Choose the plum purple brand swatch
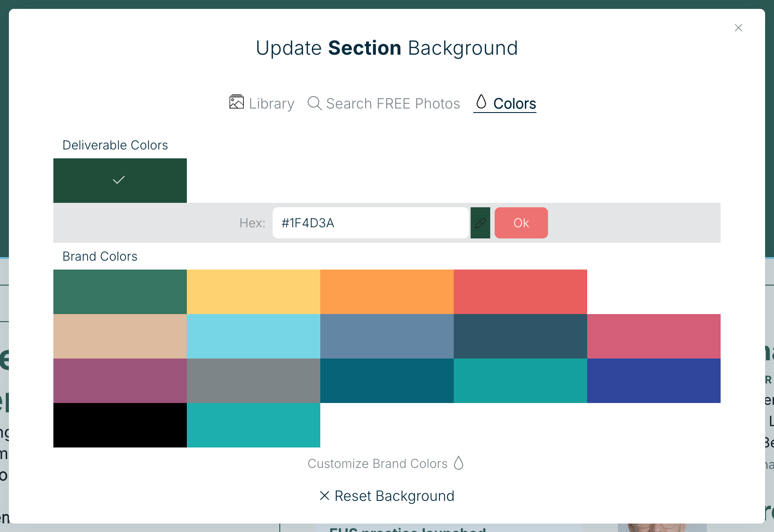 (x=120, y=381)
